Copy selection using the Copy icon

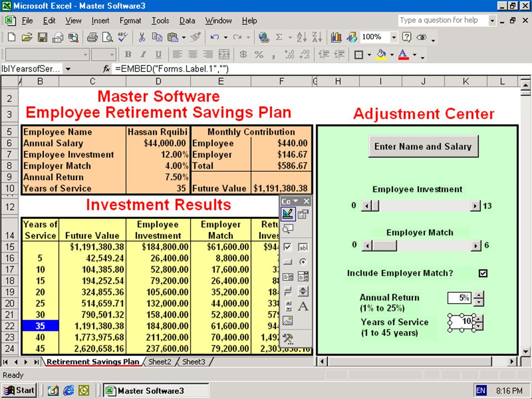click(x=157, y=37)
